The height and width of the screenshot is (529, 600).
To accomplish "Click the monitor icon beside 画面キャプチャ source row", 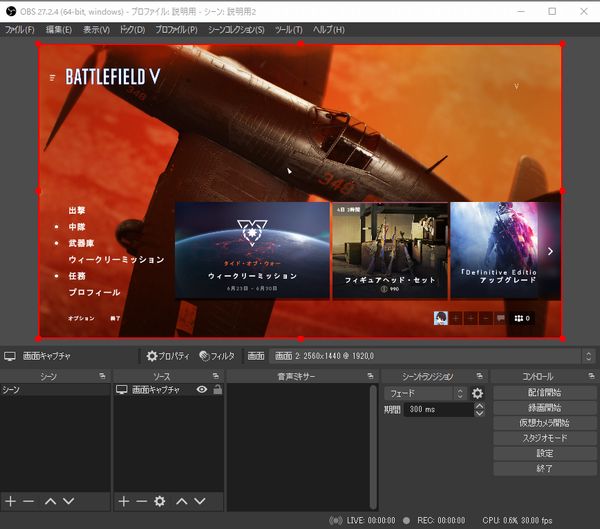I will (122, 390).
